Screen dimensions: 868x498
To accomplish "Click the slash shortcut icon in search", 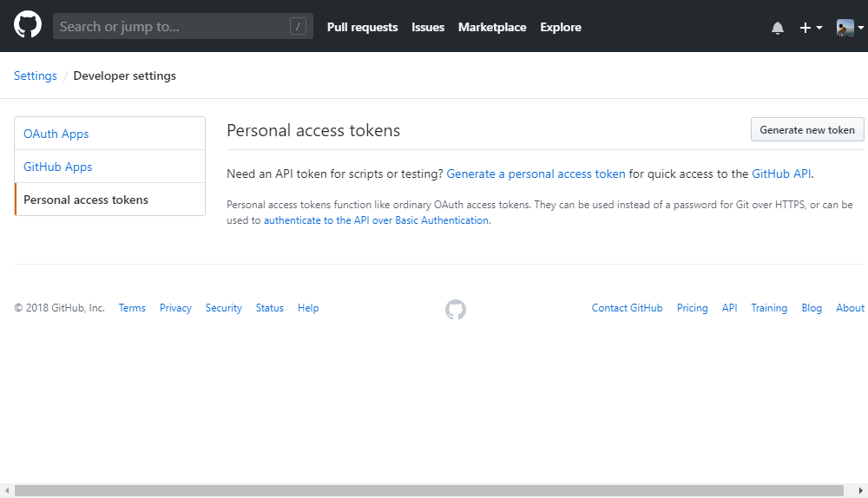I will [x=298, y=26].
